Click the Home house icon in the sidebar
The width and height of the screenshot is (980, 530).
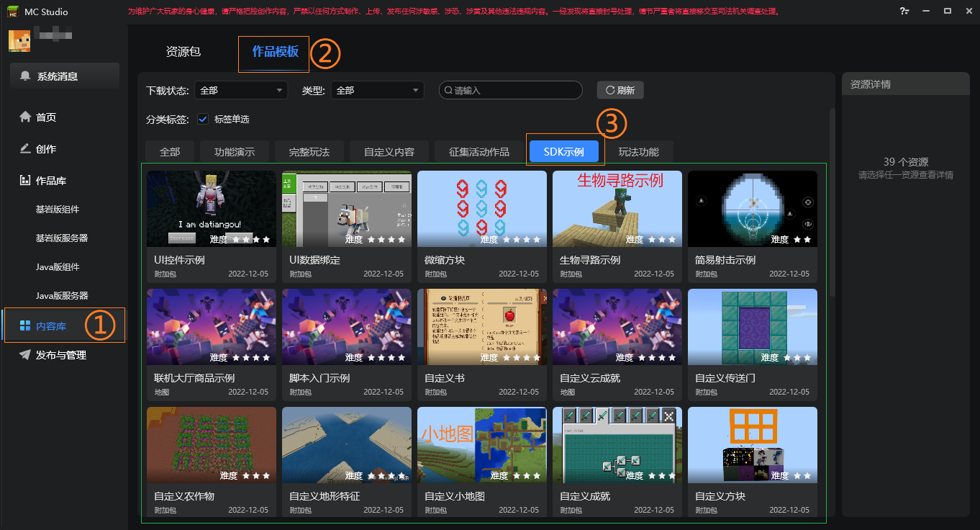25,117
